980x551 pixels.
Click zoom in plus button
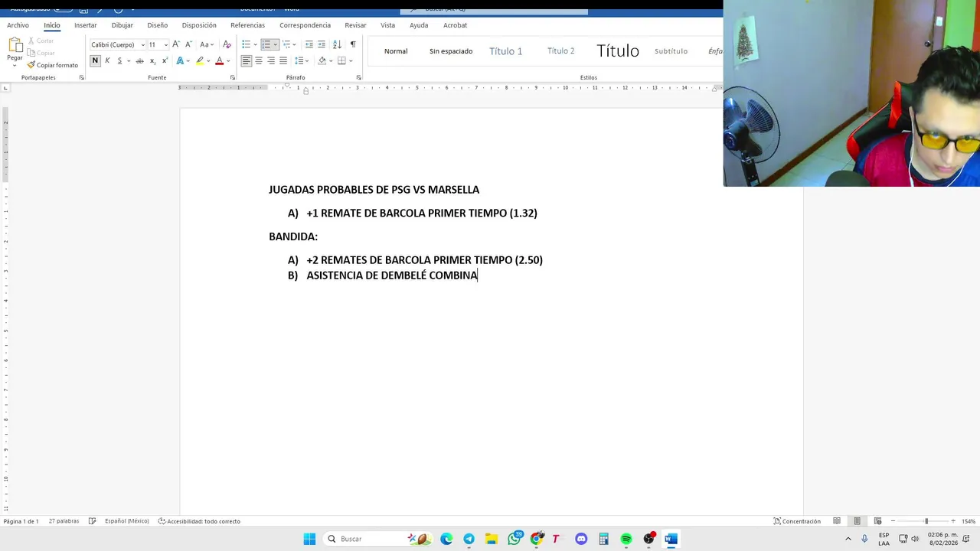click(x=952, y=521)
